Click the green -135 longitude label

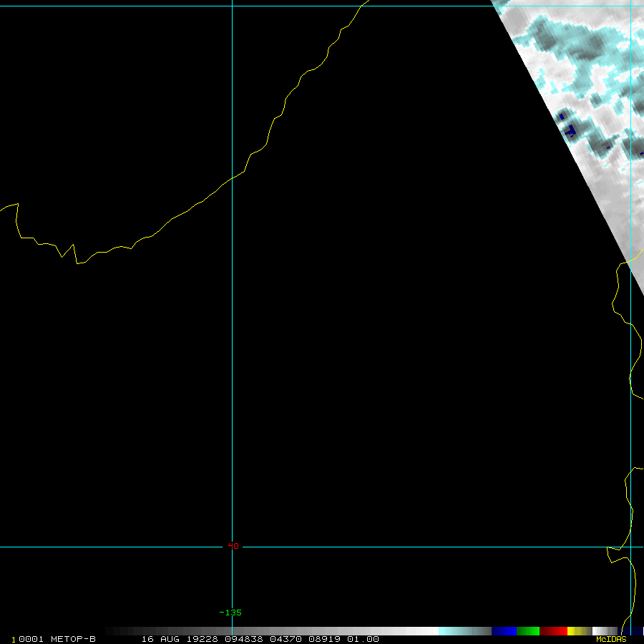click(230, 613)
